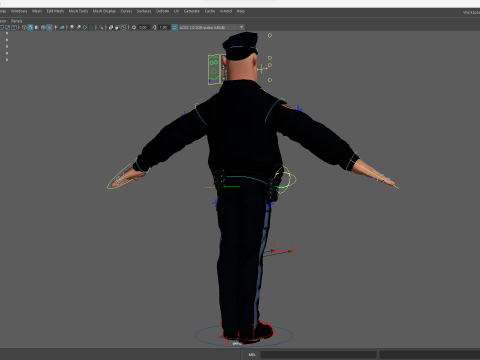
Task: Click the Exposure reset icon
Action: click(134, 27)
